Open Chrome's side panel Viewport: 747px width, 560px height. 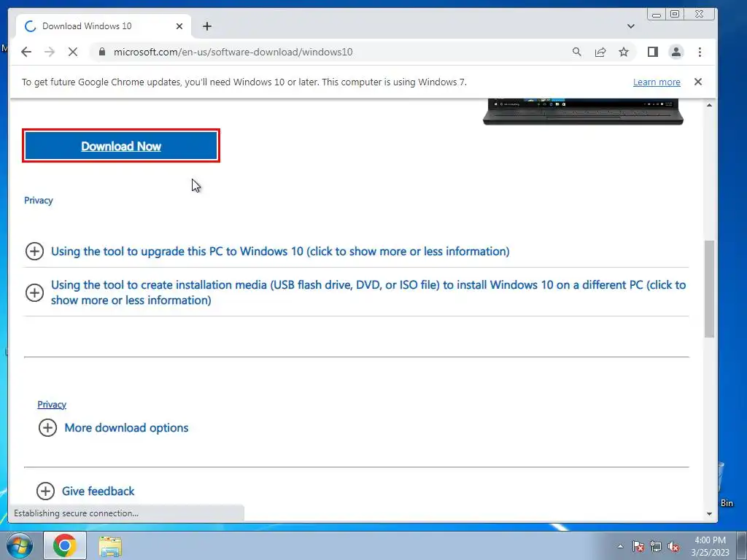(653, 52)
